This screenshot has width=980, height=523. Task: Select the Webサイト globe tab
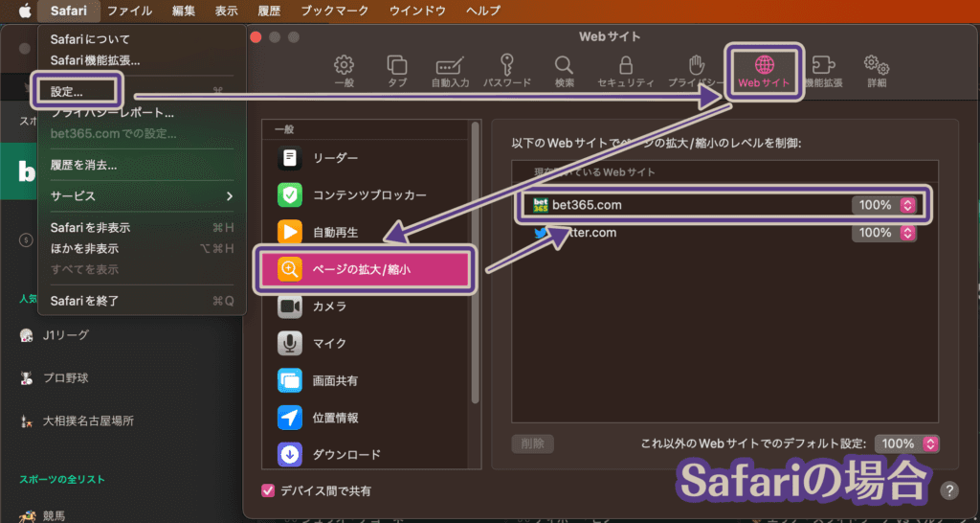765,71
